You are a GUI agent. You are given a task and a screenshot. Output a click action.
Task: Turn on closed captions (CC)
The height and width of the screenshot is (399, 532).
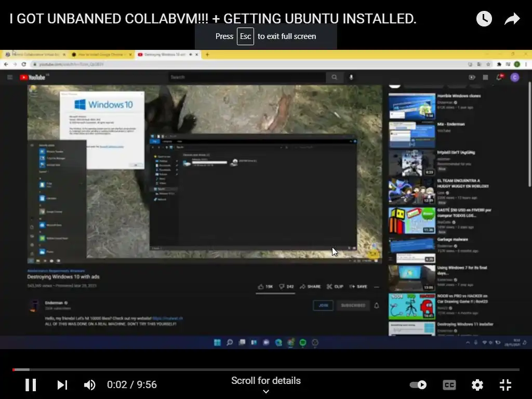[449, 385]
